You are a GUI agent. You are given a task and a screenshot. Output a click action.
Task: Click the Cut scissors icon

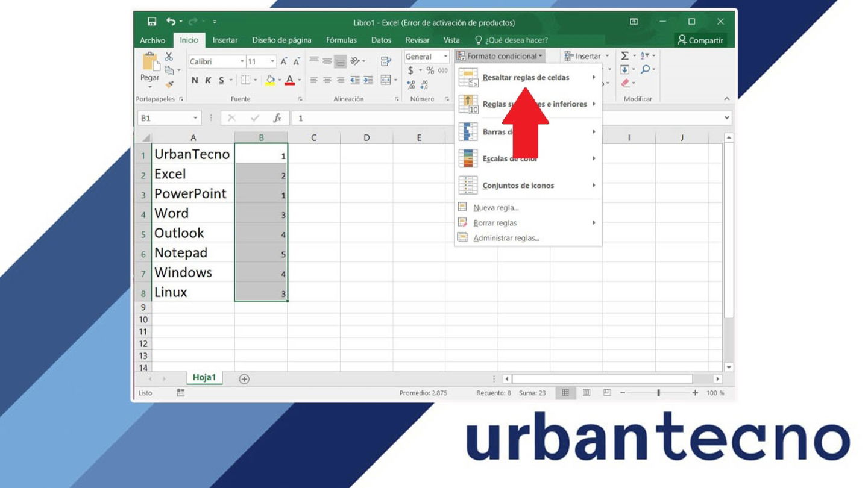169,57
